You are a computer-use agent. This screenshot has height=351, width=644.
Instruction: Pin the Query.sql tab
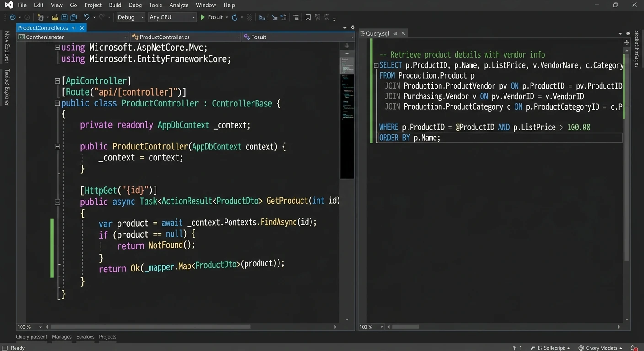(395, 33)
